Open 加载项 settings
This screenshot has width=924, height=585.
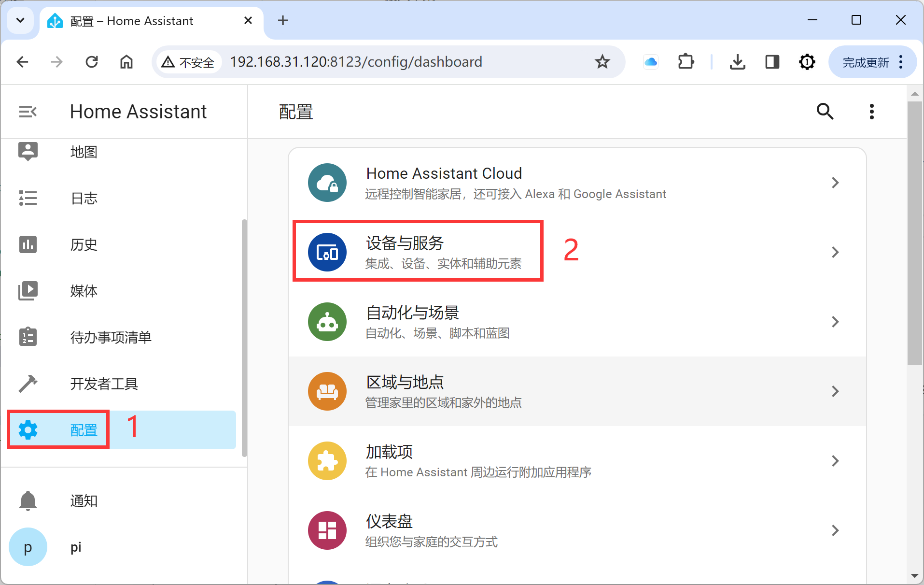tap(577, 461)
